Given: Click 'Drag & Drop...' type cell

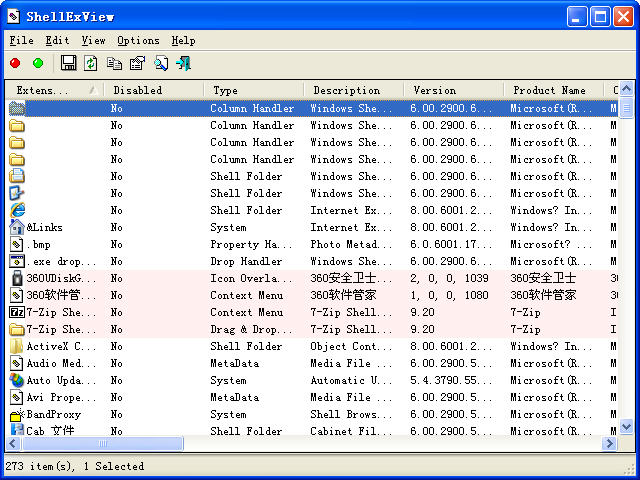Looking at the screenshot, I should 251,329.
